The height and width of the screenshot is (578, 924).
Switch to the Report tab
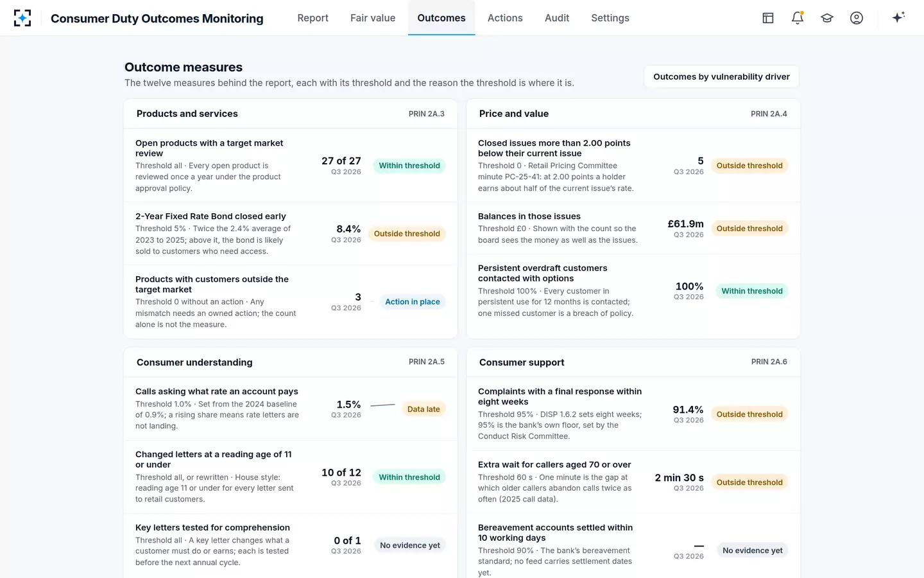pos(312,18)
